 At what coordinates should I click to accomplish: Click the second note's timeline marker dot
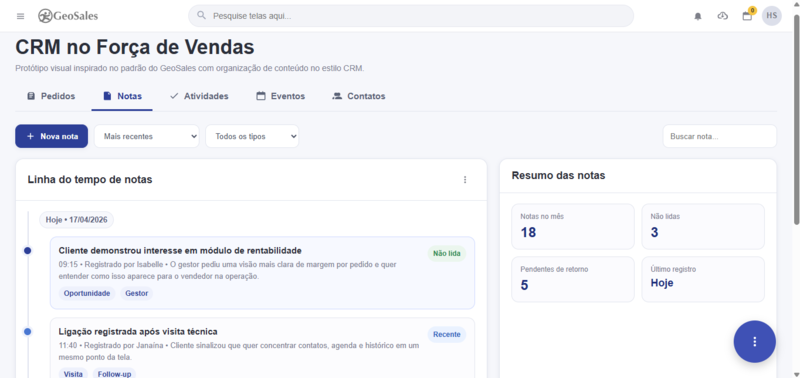coord(28,332)
